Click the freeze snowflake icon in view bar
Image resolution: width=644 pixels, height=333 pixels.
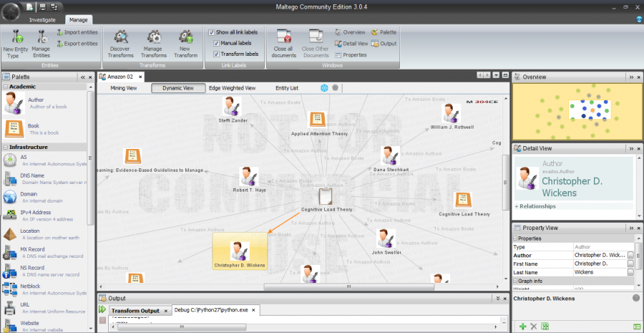323,88
